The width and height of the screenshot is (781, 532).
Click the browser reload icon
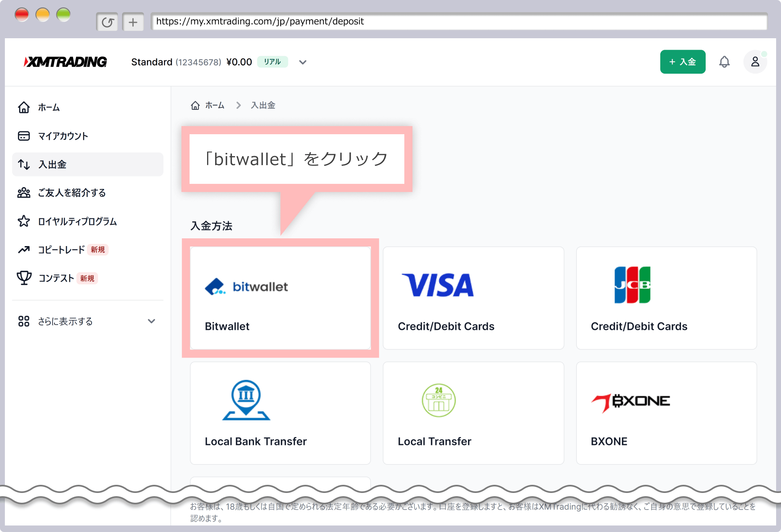[107, 22]
